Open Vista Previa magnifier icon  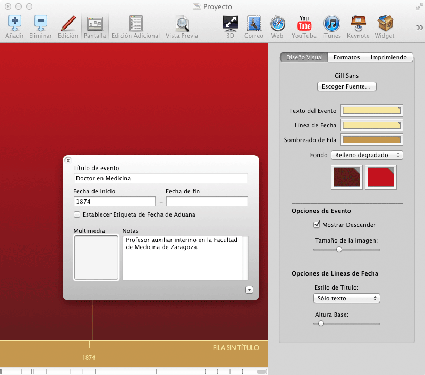(x=182, y=23)
